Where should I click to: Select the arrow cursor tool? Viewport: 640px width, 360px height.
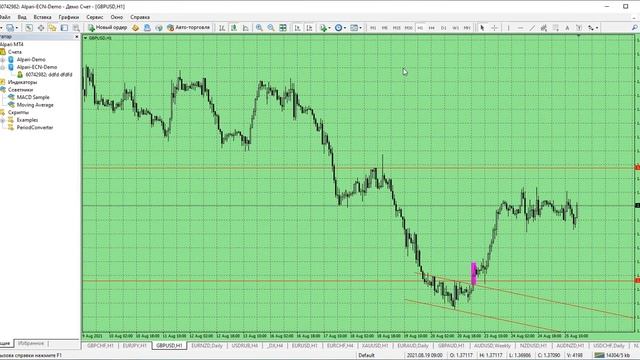[482, 28]
